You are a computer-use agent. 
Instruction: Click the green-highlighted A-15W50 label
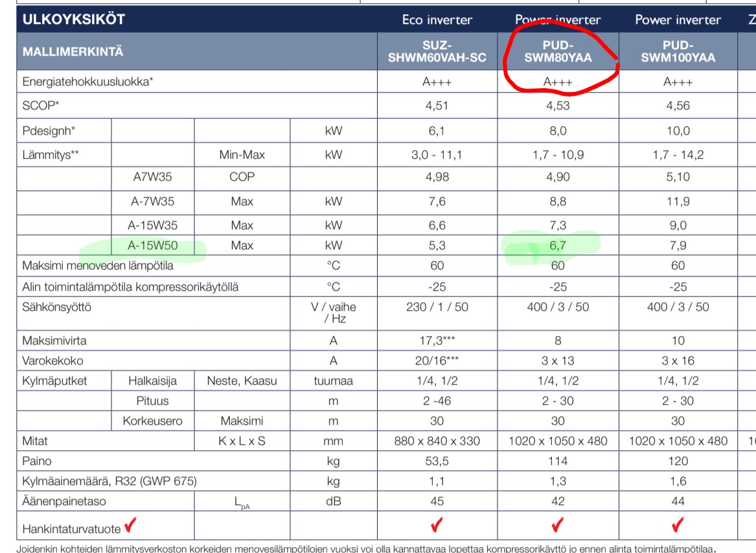click(154, 245)
